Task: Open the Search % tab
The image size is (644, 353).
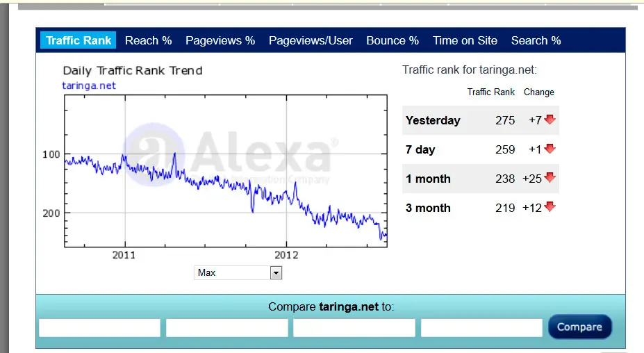Action: pos(536,40)
